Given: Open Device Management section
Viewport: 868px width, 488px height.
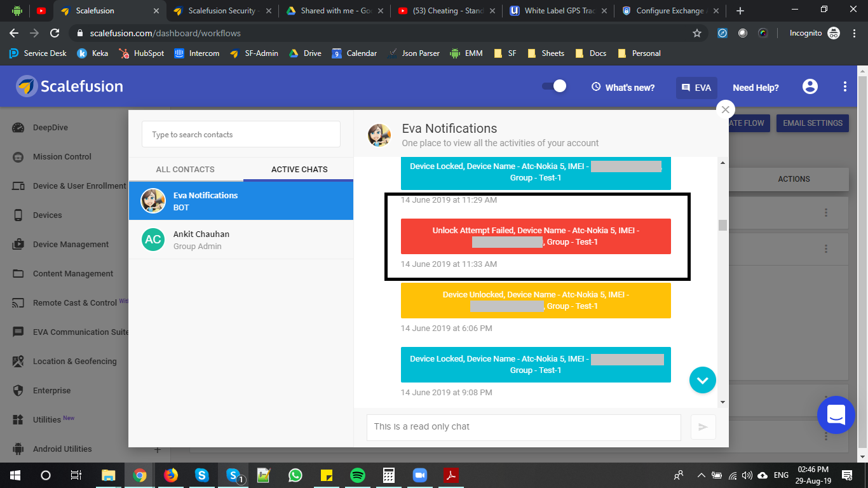Looking at the screenshot, I should coord(71,245).
